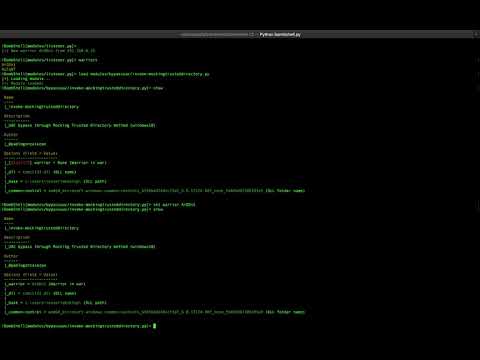480x360 pixels.
Task: Click the '[+] Loading module' output line
Action: (x=26, y=79)
